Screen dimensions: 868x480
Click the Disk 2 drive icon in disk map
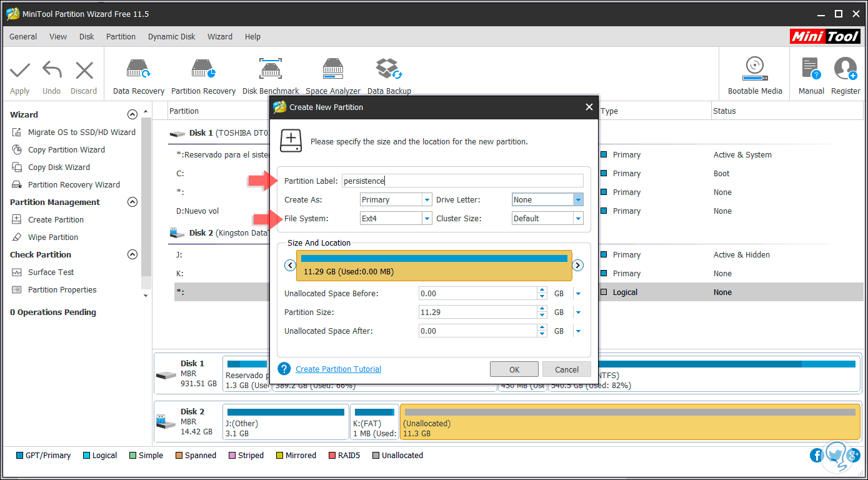pos(166,421)
